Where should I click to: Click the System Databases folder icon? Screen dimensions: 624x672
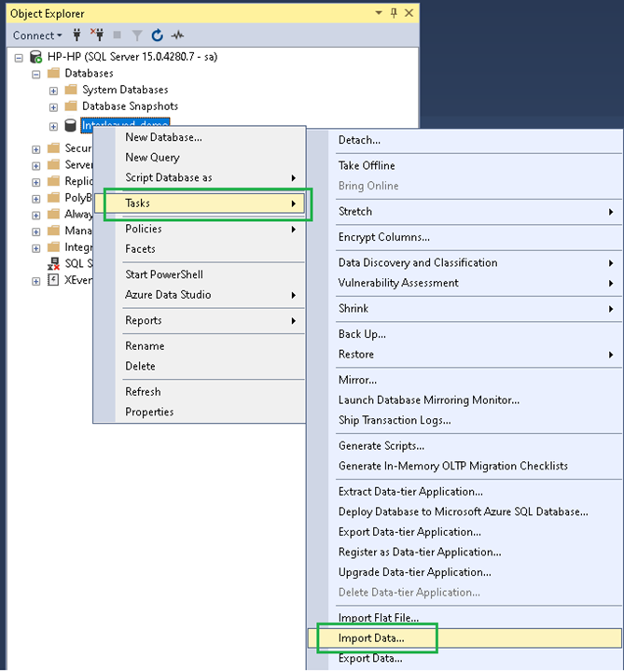[x=71, y=90]
